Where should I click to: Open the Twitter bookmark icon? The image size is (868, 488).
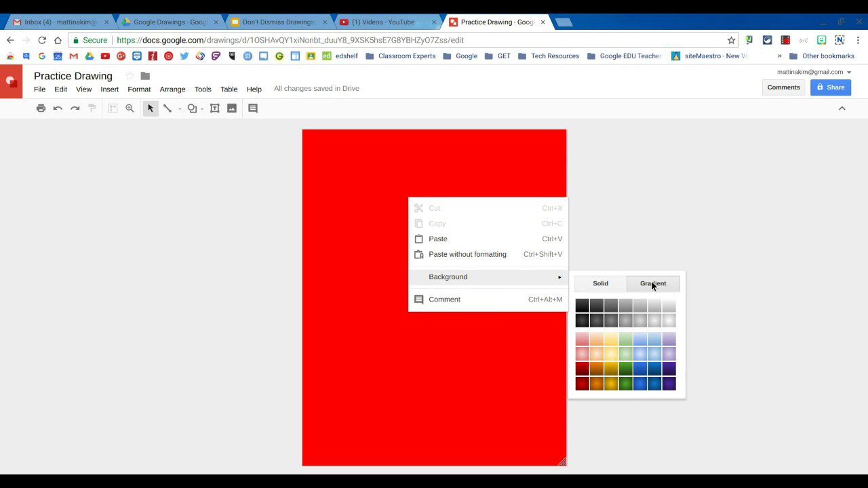point(184,56)
